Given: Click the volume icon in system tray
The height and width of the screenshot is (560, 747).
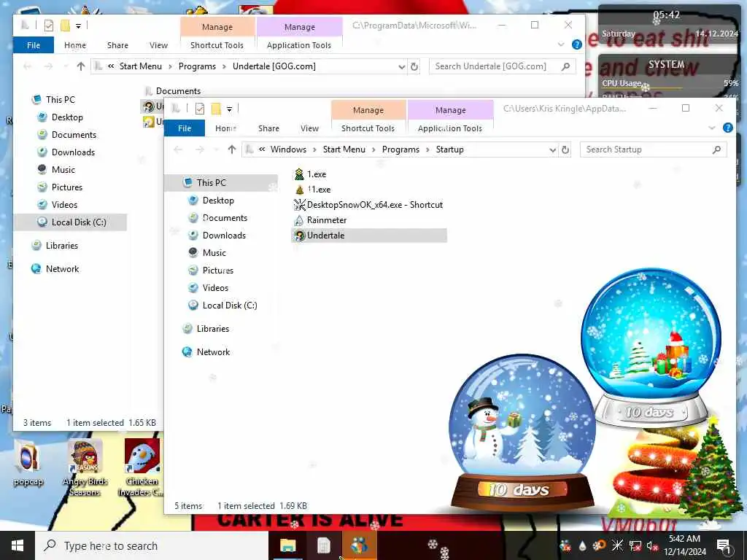Looking at the screenshot, I should point(651,545).
